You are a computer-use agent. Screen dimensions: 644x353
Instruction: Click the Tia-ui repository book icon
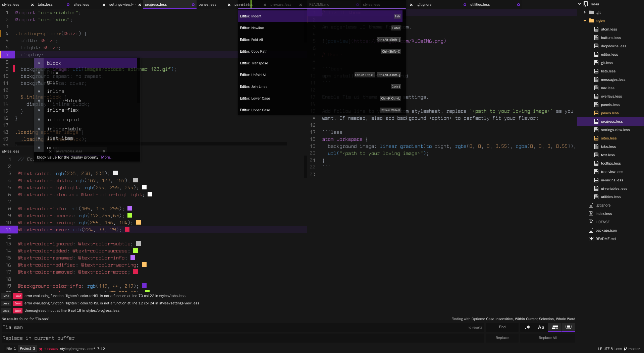(x=586, y=4)
